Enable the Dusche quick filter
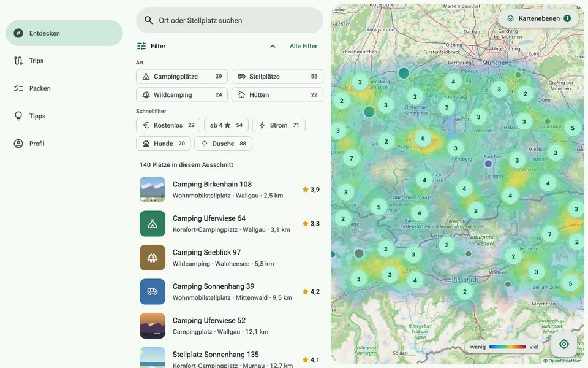588x368 pixels. (223, 144)
